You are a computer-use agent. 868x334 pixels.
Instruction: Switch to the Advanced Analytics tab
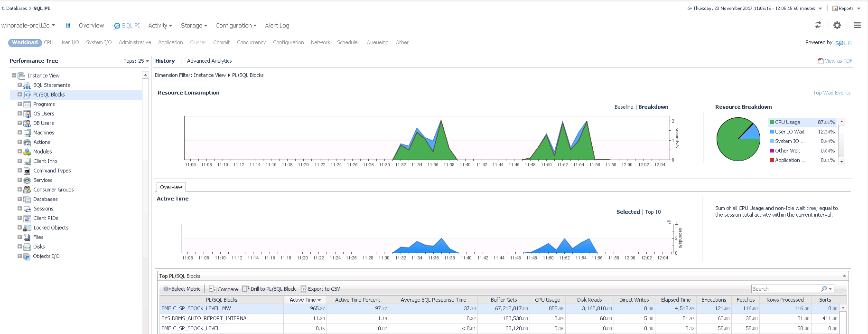point(209,61)
